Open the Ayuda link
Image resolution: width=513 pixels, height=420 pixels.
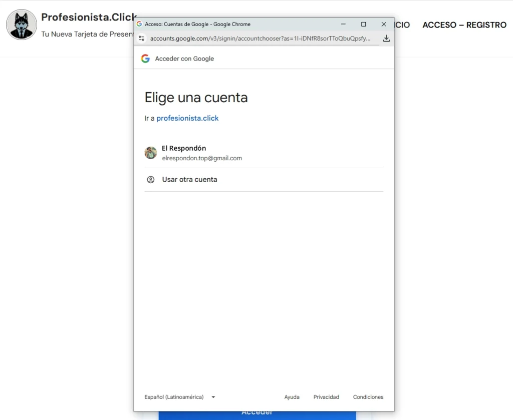(x=292, y=397)
